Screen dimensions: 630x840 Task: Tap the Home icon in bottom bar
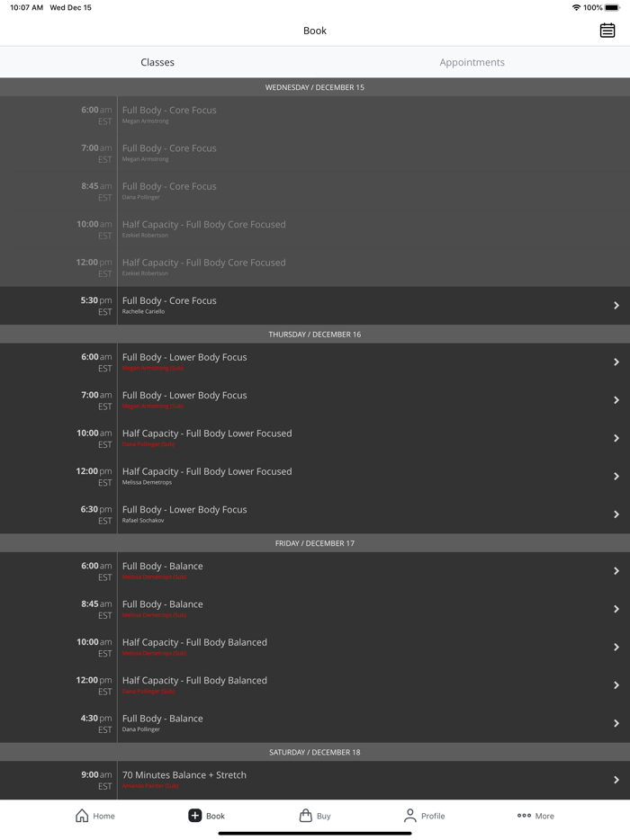pos(82,816)
